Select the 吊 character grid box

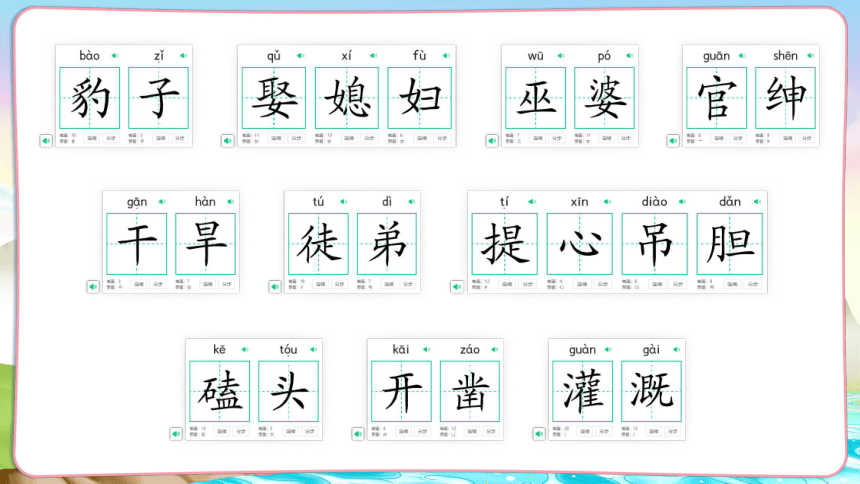[x=654, y=244]
